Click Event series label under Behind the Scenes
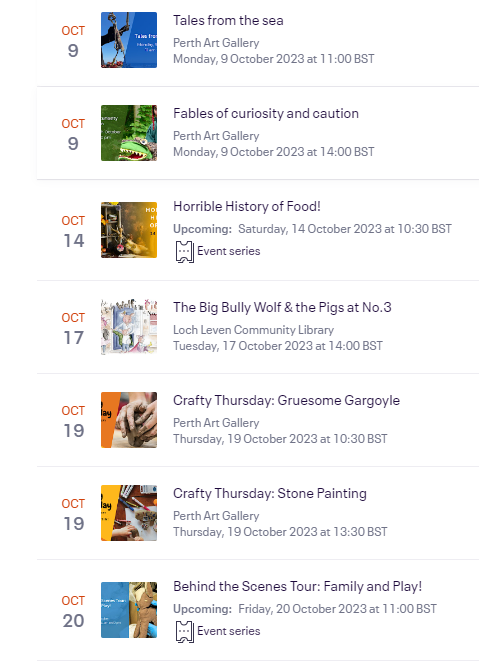Image resolution: width=479 pixels, height=668 pixels. (x=229, y=631)
